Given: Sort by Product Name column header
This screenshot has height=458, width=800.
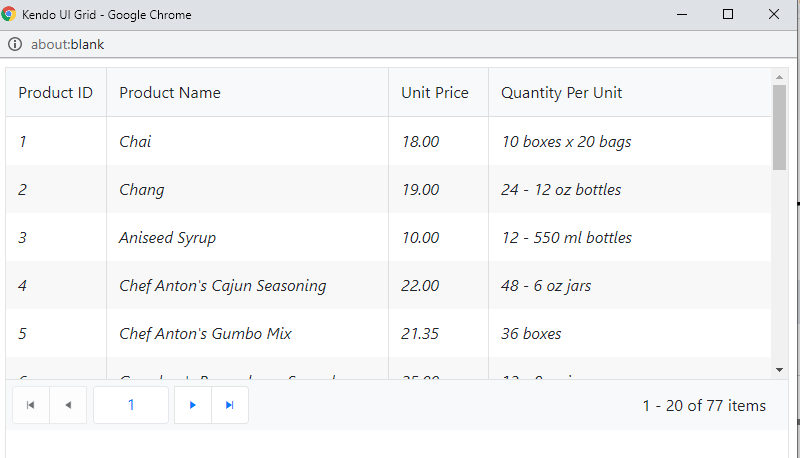Looking at the screenshot, I should click(x=247, y=92).
